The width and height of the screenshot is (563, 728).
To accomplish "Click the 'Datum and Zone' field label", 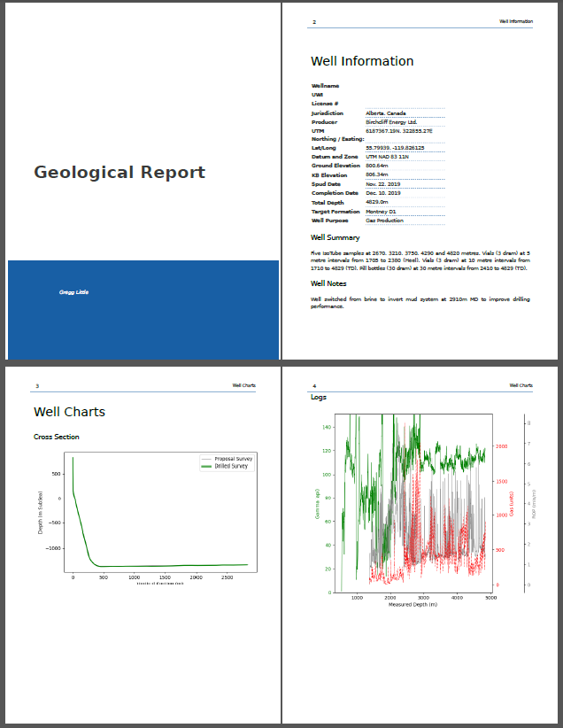I will [335, 157].
